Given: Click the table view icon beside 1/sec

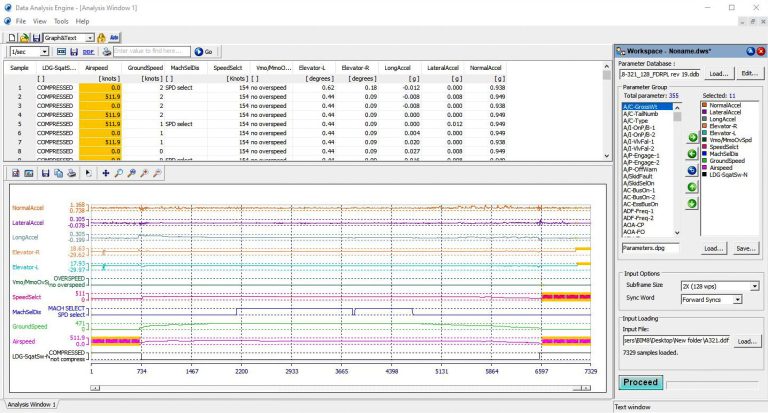Looking at the screenshot, I should click(61, 51).
